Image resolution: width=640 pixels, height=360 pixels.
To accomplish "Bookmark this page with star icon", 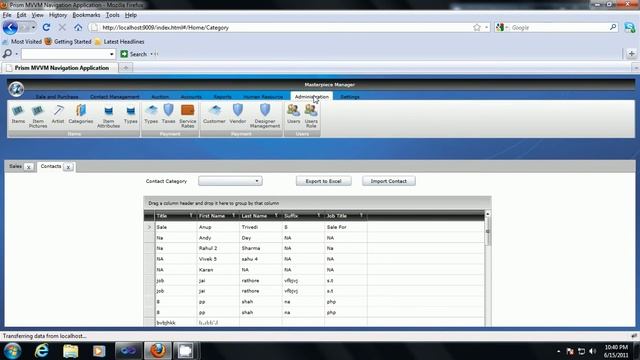I will 477,27.
